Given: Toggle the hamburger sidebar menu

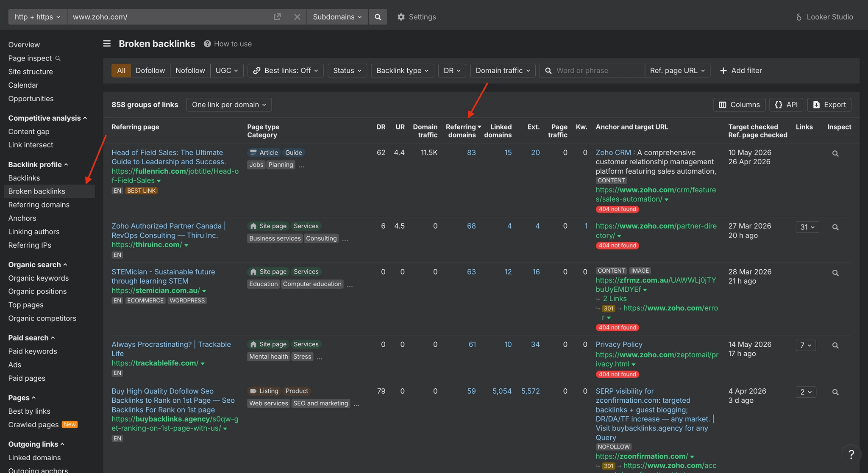Looking at the screenshot, I should [x=107, y=44].
